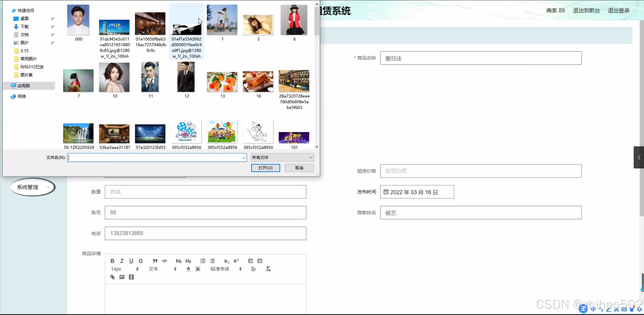Screen dimensions: 644x315
Task: Select 此电脑 in the navigation tree
Action: tap(24, 86)
